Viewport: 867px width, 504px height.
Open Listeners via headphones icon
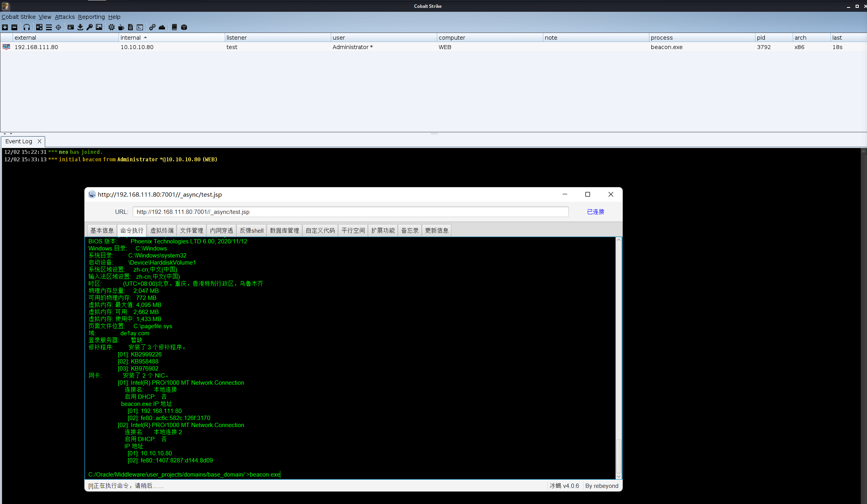pos(27,27)
